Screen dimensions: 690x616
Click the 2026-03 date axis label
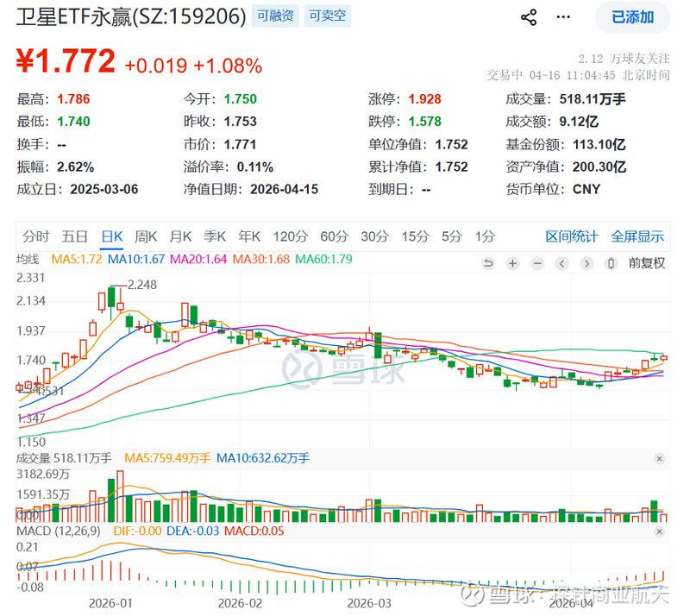click(369, 603)
